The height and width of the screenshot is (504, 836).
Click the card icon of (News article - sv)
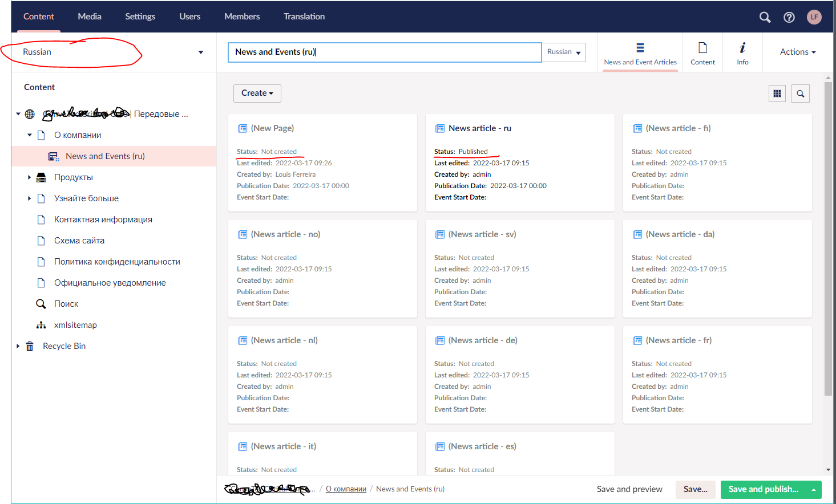pos(440,234)
